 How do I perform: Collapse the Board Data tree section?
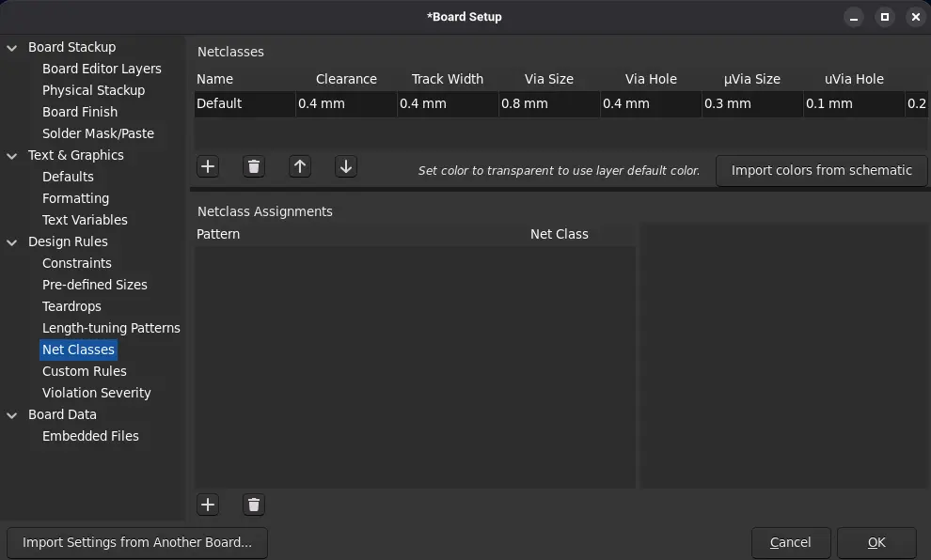point(12,415)
